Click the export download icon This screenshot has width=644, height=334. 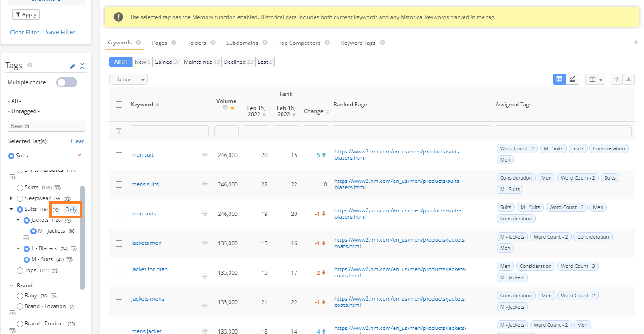629,79
